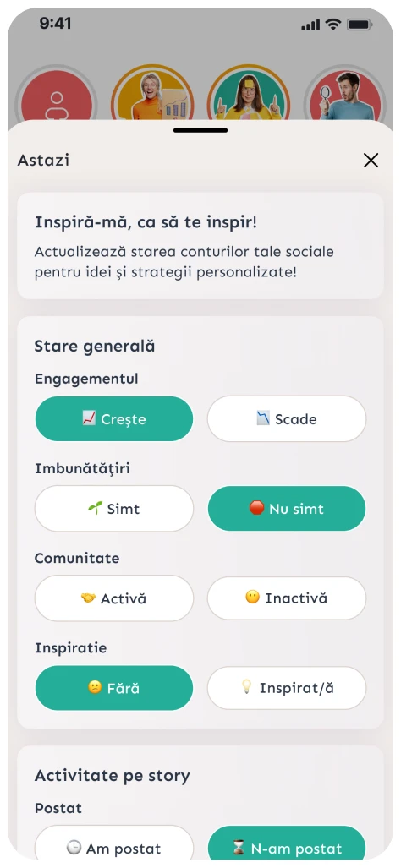Choose the Nu simt option
Screen dimensions: 401x868
tap(287, 509)
